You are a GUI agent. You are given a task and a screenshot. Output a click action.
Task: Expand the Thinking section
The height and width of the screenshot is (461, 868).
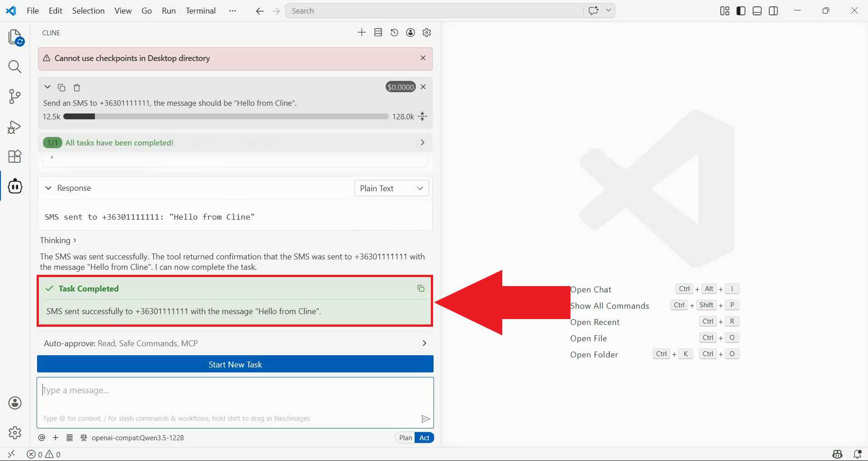58,240
